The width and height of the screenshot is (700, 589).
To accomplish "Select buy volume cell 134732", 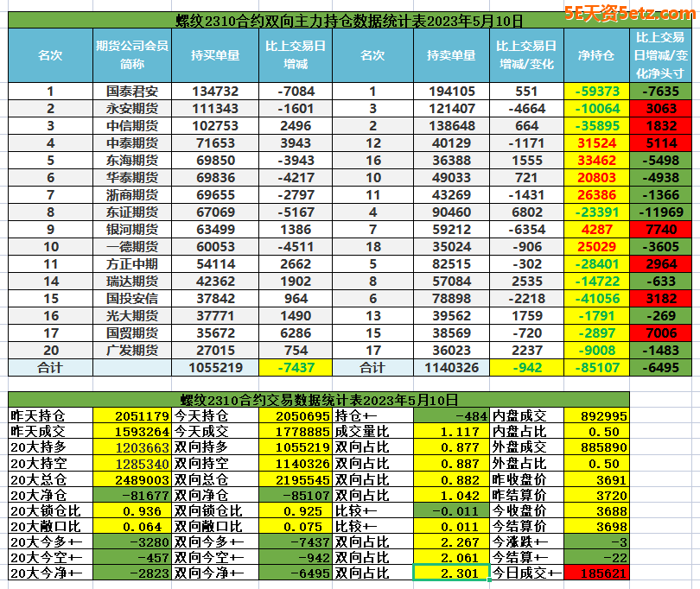I will tap(215, 91).
